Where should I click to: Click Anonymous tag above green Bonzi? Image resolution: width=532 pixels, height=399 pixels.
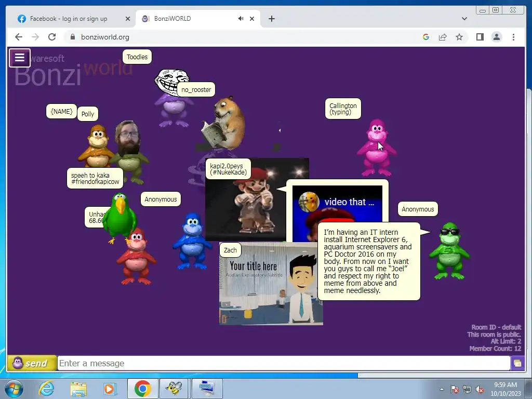[418, 209]
